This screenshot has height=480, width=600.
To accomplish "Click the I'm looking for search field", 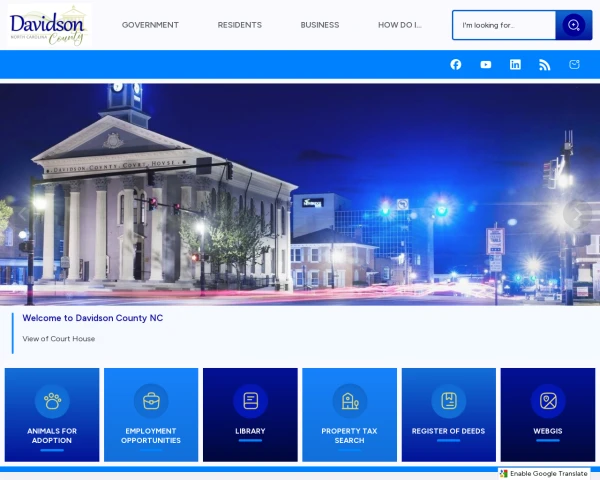I will [x=504, y=25].
